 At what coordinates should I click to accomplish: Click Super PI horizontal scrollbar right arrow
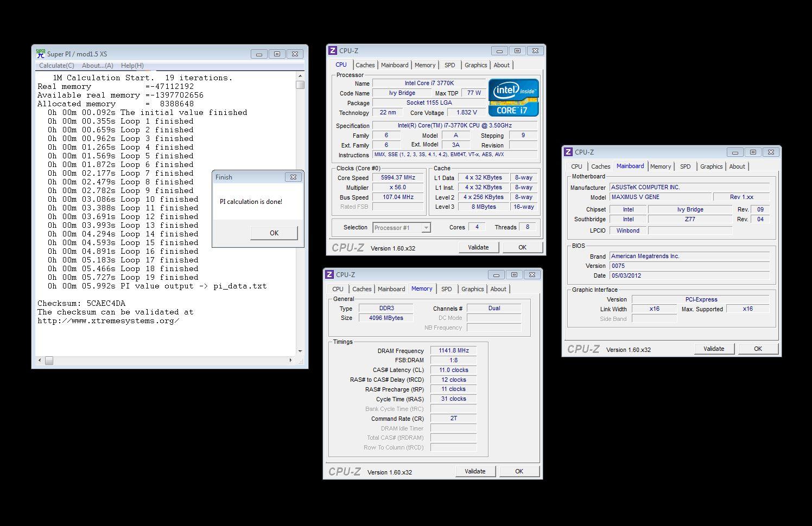(x=291, y=360)
